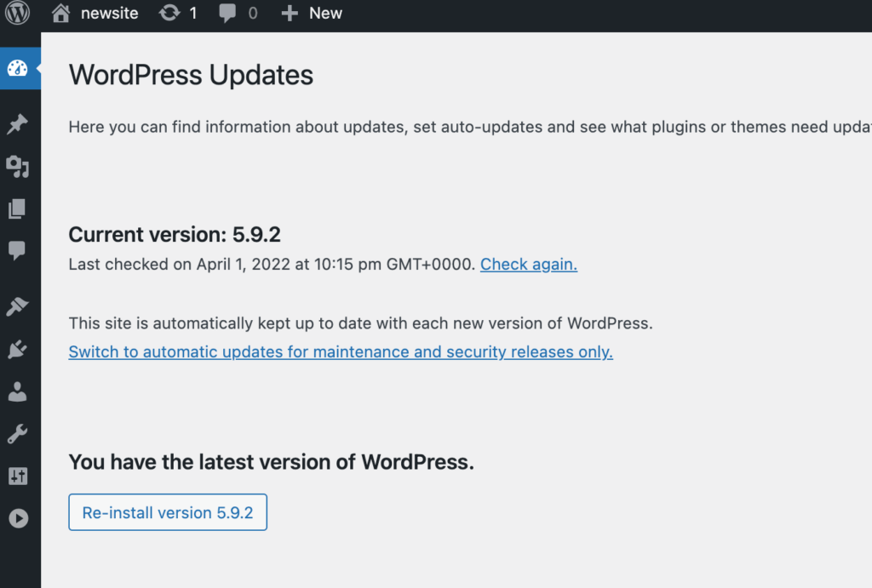
Task: Open the Dashboard gauge icon in sidebar
Action: pyautogui.click(x=17, y=68)
